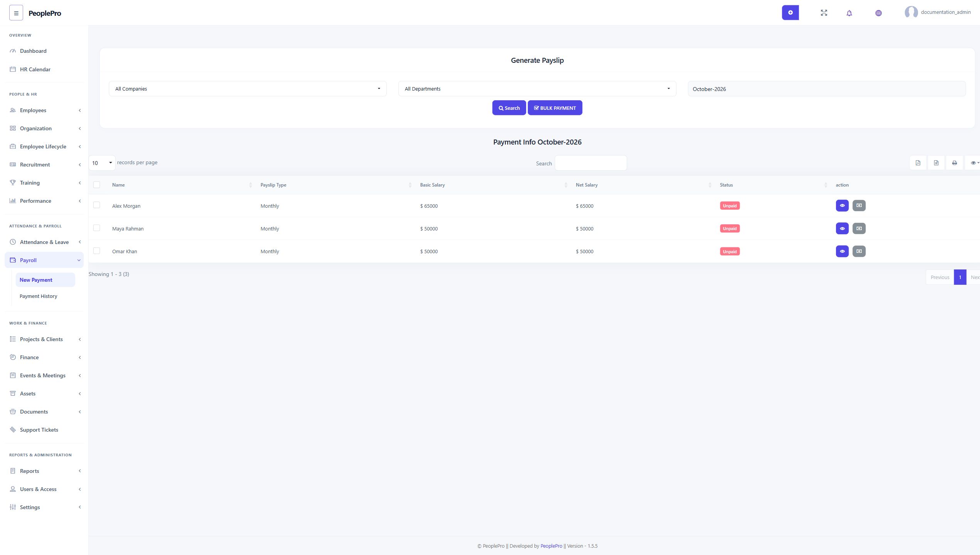
Task: Open the notifications bell
Action: [x=849, y=13]
